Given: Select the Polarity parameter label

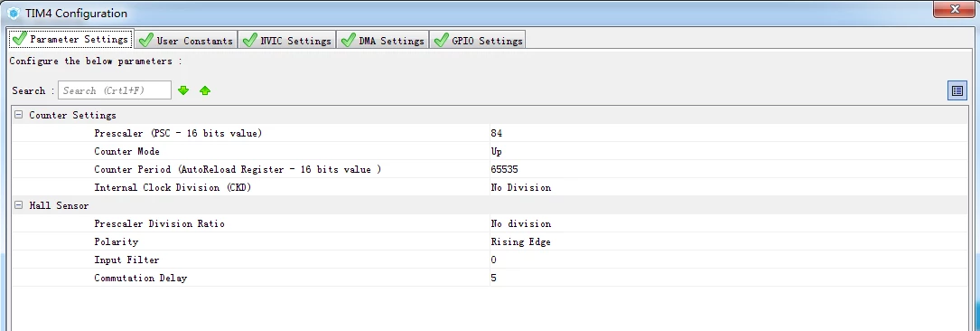Looking at the screenshot, I should (117, 241).
